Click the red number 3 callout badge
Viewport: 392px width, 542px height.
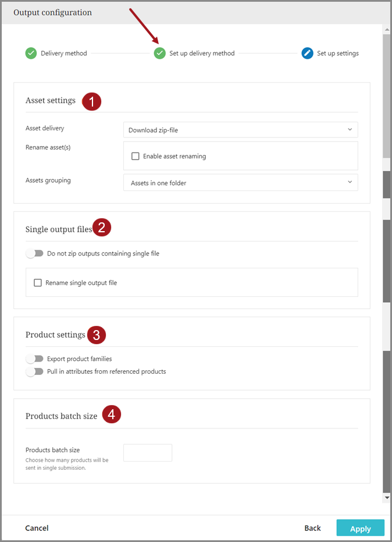tap(96, 335)
